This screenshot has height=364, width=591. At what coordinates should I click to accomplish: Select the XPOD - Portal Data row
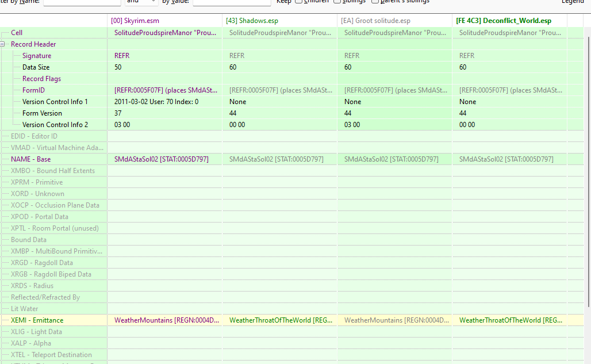pos(292,217)
